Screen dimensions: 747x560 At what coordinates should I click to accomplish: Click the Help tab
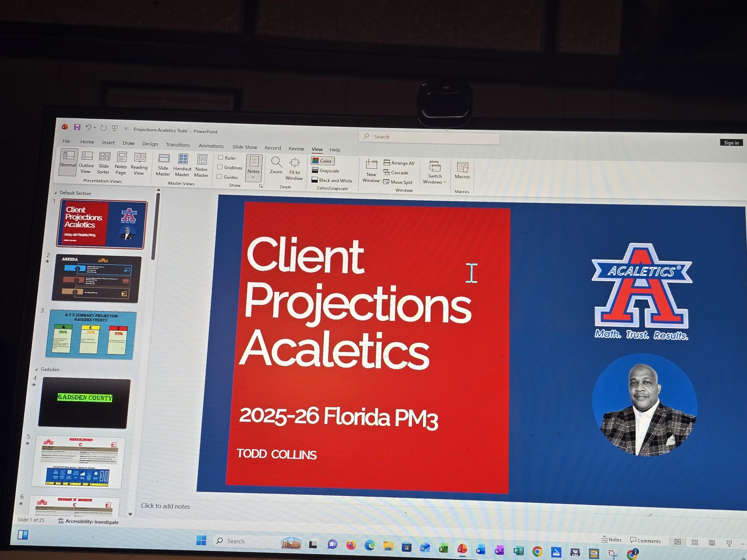click(335, 150)
